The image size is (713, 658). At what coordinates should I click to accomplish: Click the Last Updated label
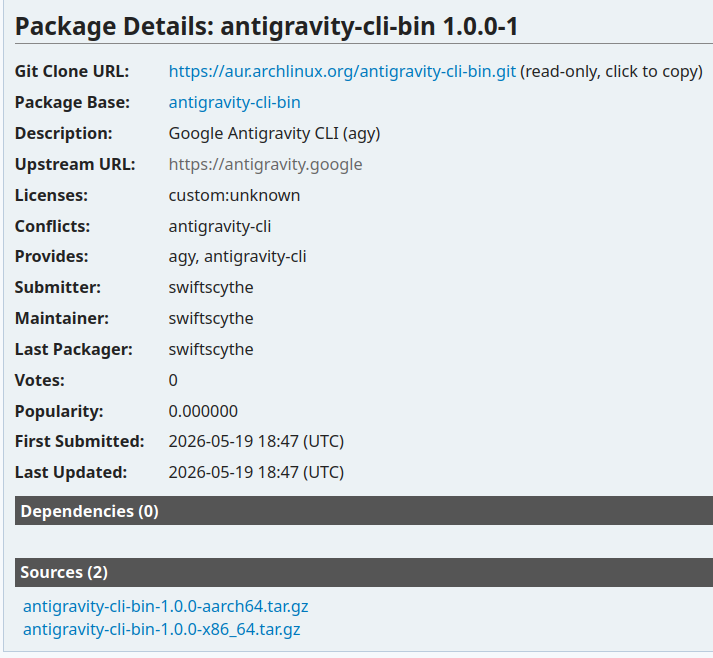71,472
